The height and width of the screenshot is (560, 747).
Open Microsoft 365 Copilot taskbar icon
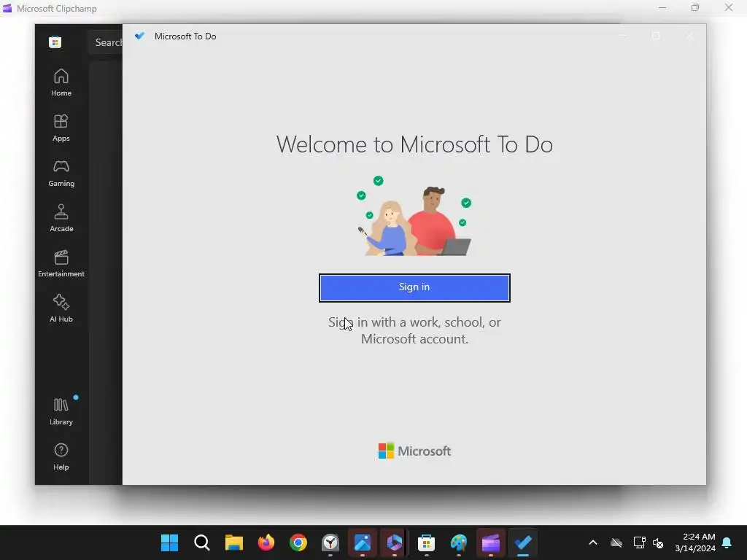pyautogui.click(x=395, y=542)
